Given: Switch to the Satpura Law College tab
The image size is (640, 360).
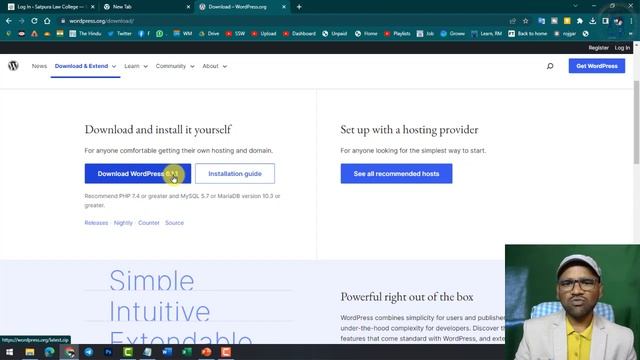Looking at the screenshot, I should click(50, 7).
